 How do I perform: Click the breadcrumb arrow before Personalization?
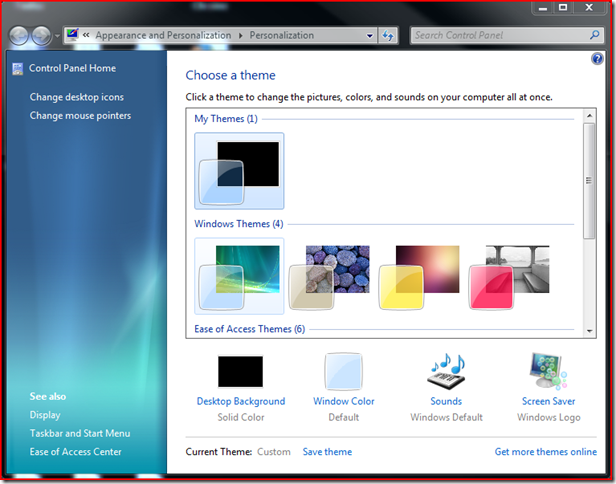tap(240, 36)
